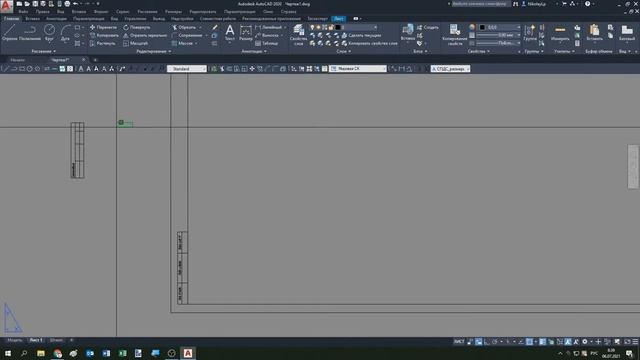Image resolution: width=640 pixels, height=360 pixels.
Task: Toggle clean screen in the status bar
Action: pos(627,342)
